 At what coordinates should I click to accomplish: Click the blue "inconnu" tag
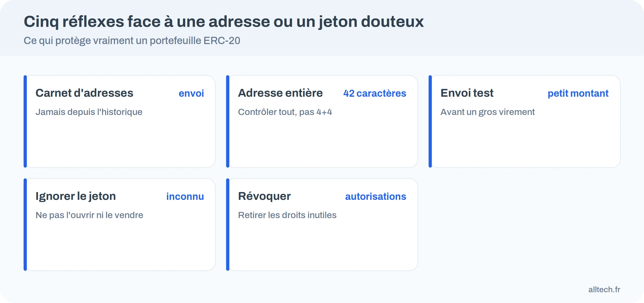[185, 196]
